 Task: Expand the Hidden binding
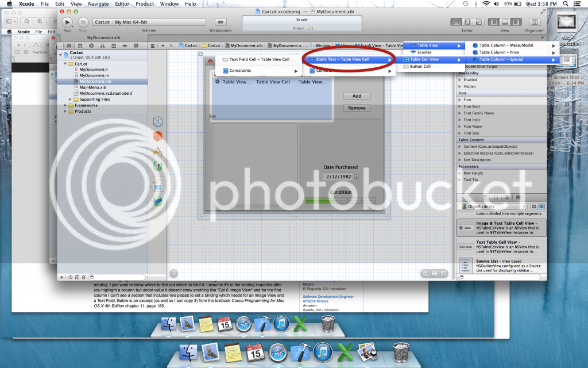(x=460, y=87)
